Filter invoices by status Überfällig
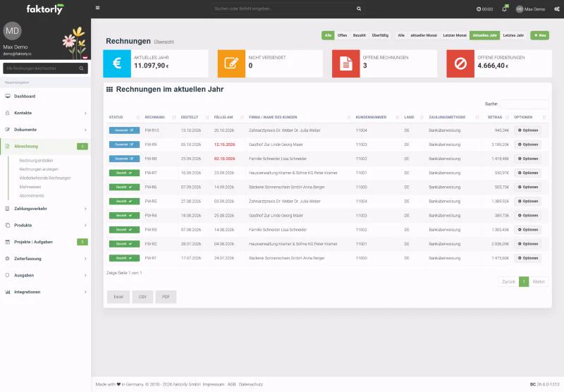 [x=380, y=35]
